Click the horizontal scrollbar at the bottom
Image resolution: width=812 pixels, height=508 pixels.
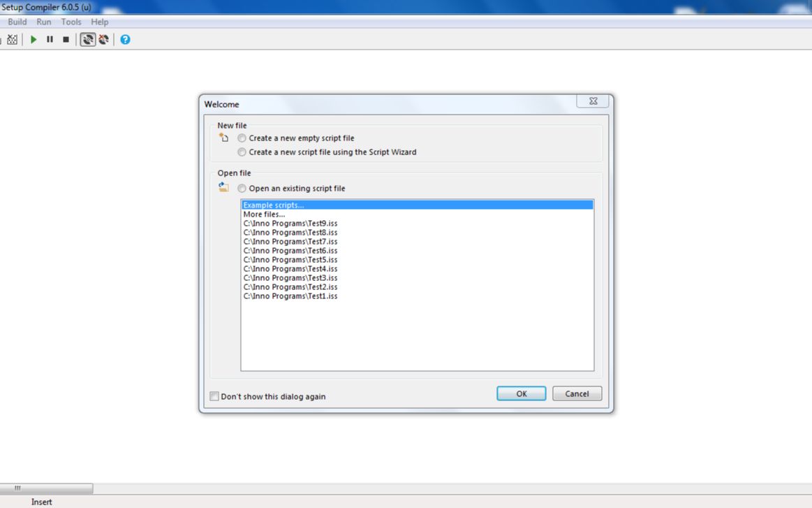coord(47,488)
